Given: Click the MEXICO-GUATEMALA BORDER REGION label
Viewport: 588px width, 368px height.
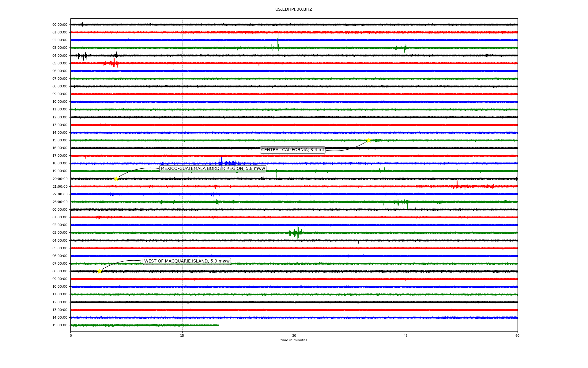Looking at the screenshot, I should coord(213,169).
